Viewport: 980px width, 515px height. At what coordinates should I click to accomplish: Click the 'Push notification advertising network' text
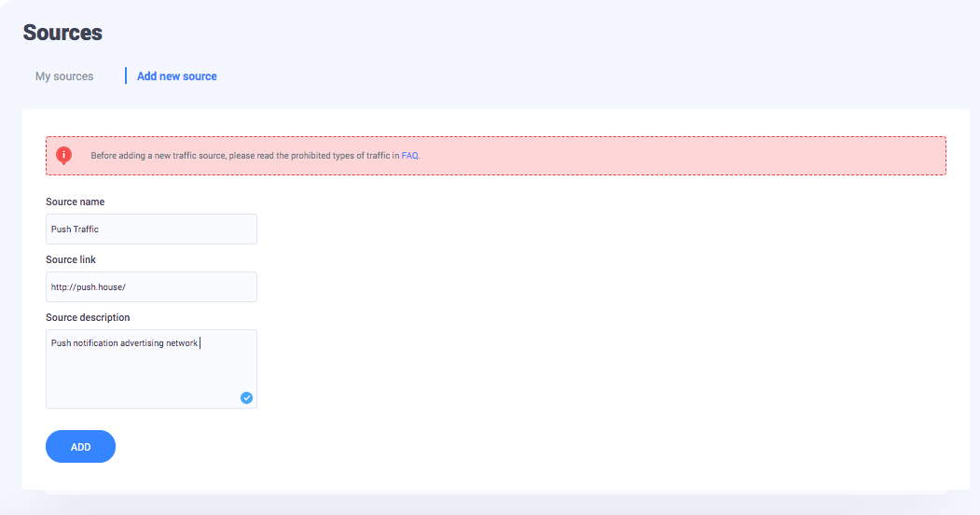pos(124,343)
